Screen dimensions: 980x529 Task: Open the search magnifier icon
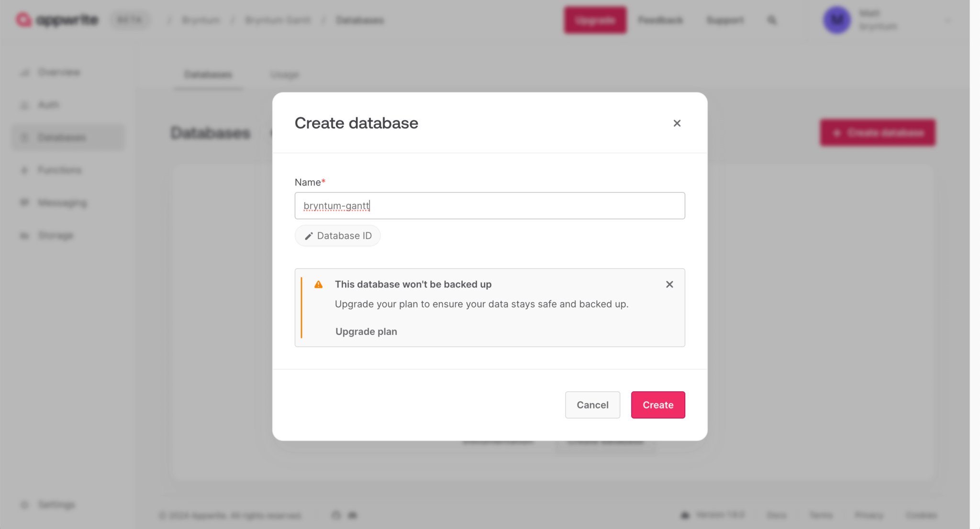(772, 20)
